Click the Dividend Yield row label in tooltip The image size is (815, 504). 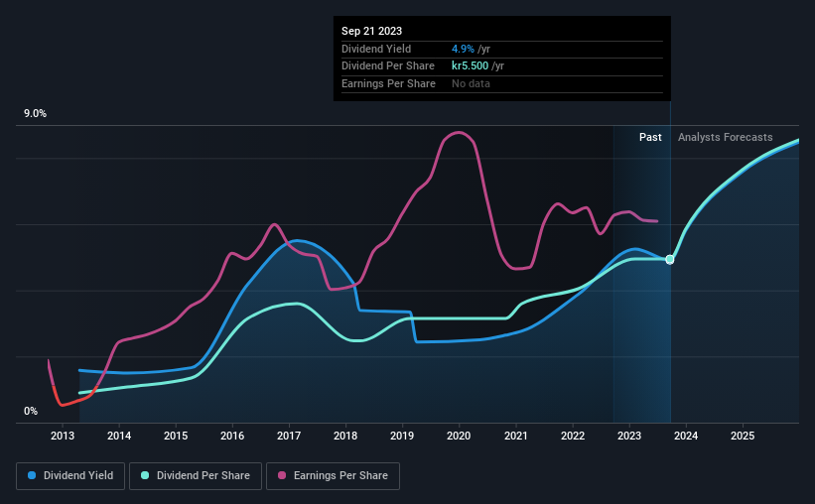pos(376,49)
